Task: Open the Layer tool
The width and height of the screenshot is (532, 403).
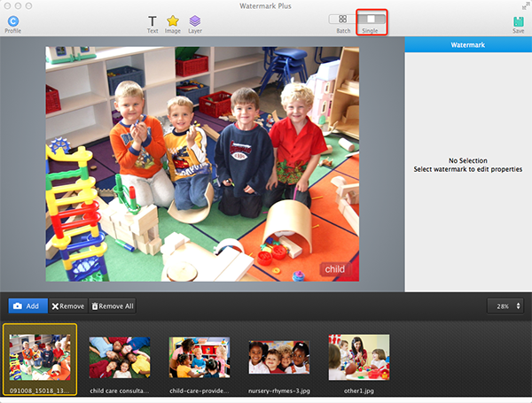Action: (195, 20)
